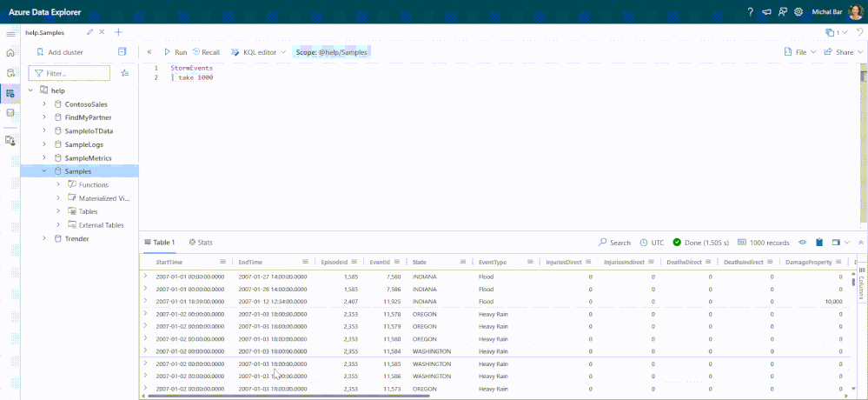The image size is (868, 400).
Task: Toggle the favorites list icon
Action: pyautogui.click(x=125, y=73)
